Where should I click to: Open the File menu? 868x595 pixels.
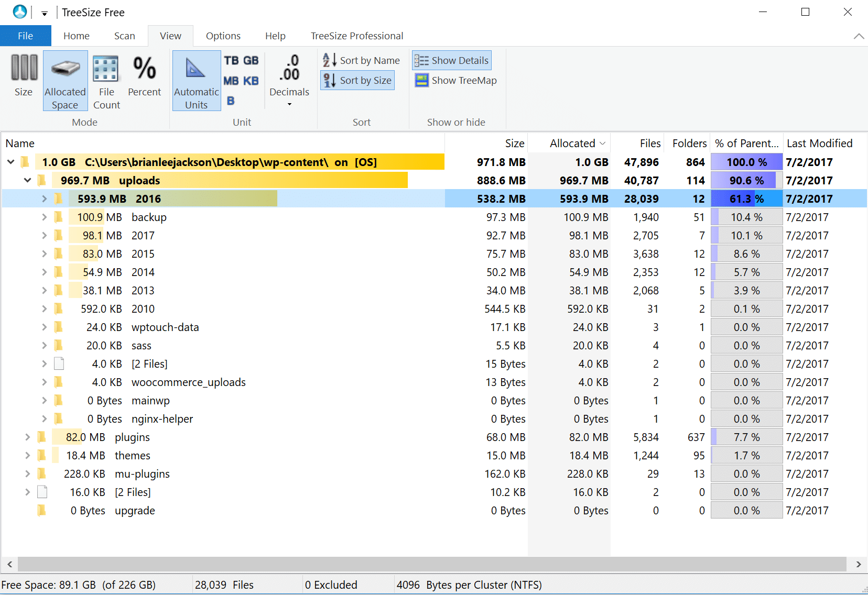[25, 36]
